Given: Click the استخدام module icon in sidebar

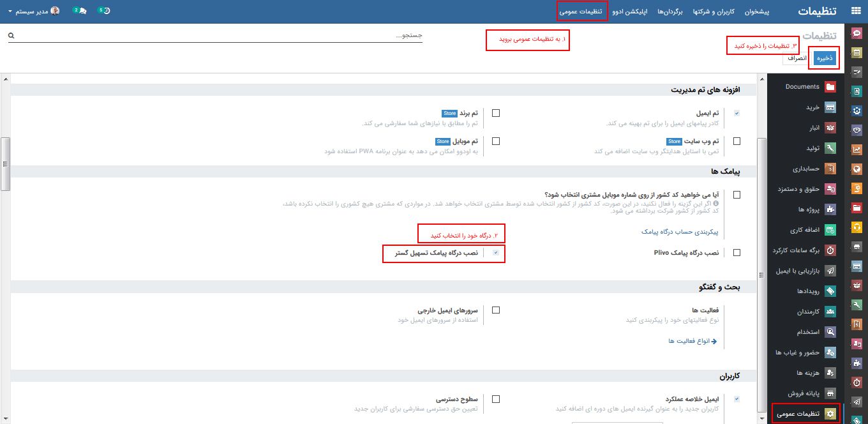Looking at the screenshot, I should click(830, 332).
